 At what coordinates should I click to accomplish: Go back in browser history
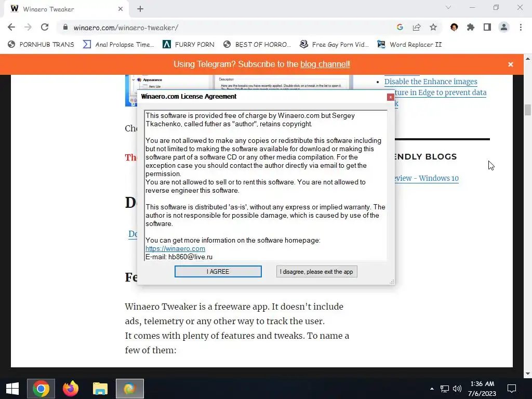11,27
